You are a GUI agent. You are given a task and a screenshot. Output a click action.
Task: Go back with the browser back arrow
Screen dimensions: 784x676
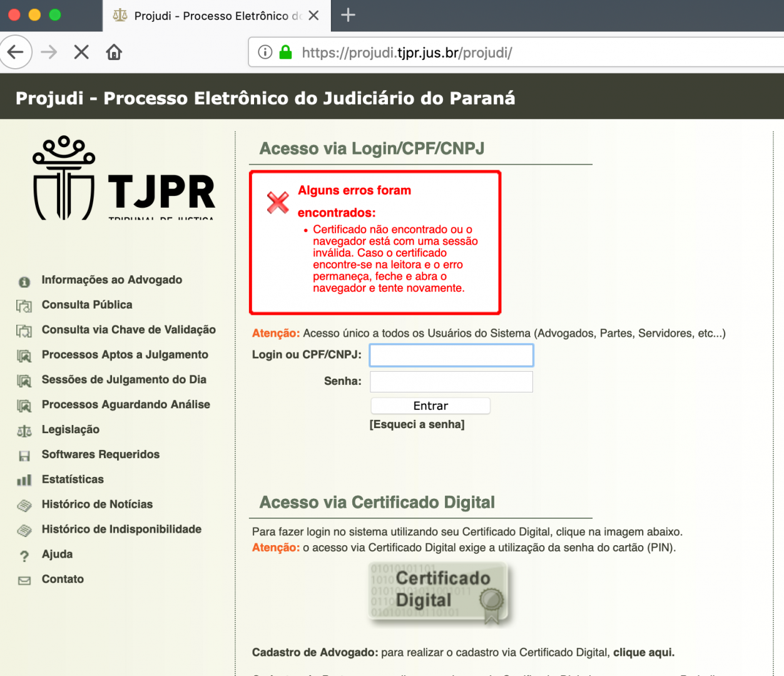(x=16, y=52)
